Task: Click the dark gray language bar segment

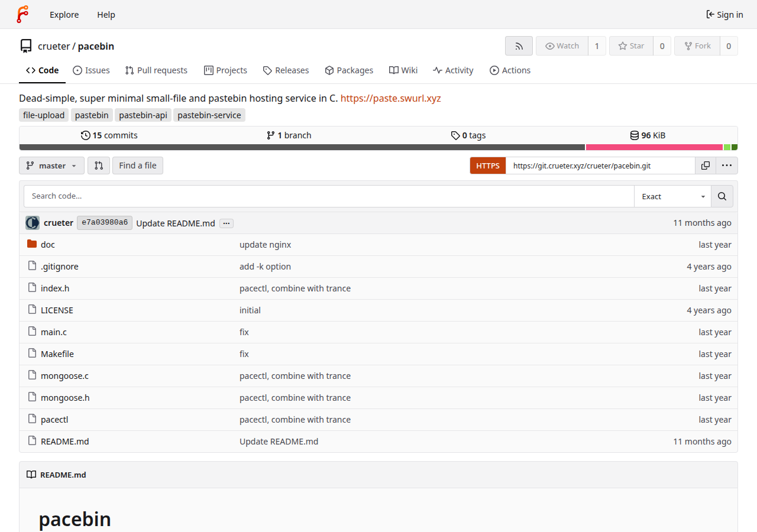Action: pyautogui.click(x=302, y=147)
